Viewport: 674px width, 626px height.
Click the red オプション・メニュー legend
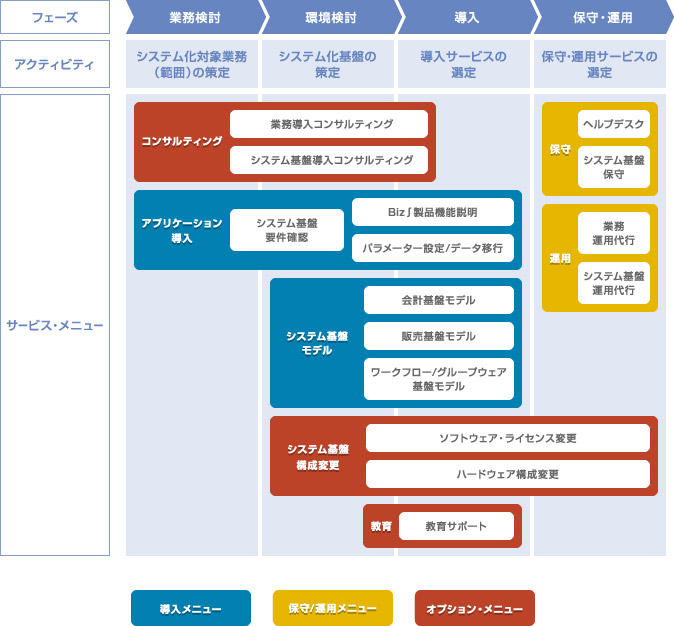point(475,608)
